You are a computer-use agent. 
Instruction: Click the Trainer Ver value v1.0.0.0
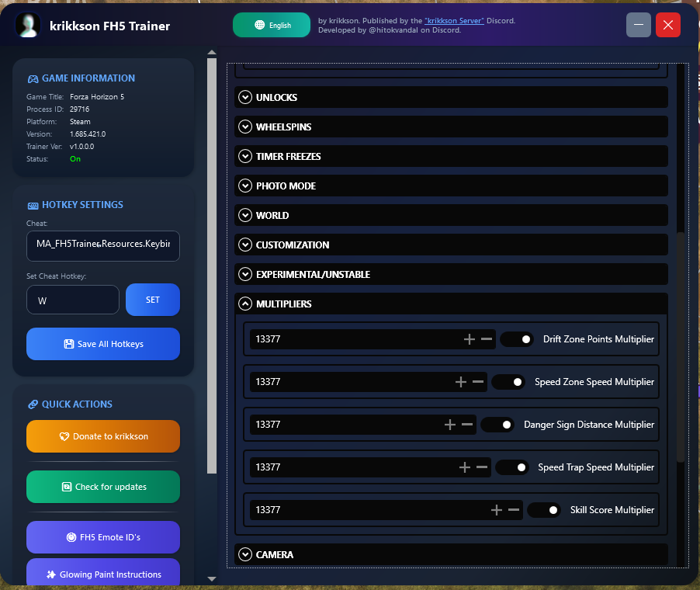[x=81, y=147]
